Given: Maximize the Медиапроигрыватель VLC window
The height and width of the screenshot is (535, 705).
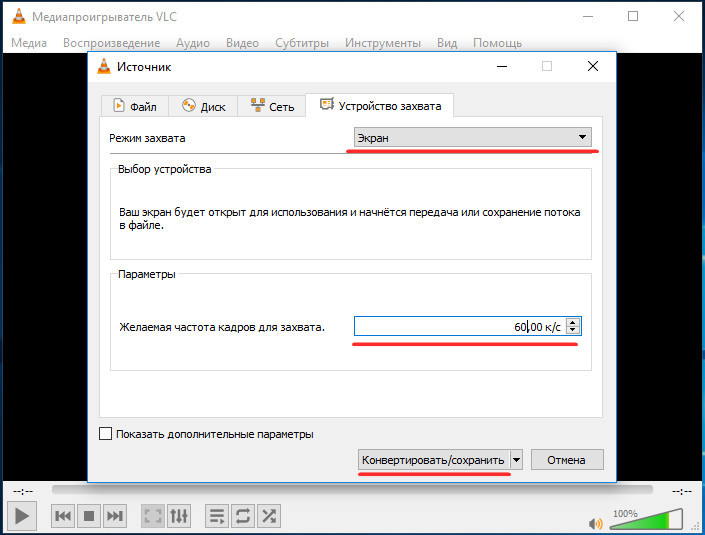Looking at the screenshot, I should pos(633,16).
